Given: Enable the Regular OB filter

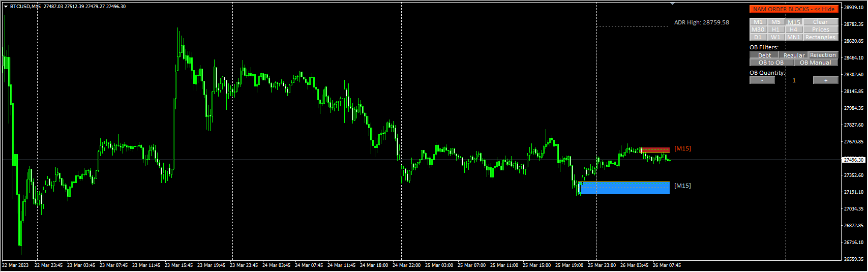Looking at the screenshot, I should coord(794,55).
